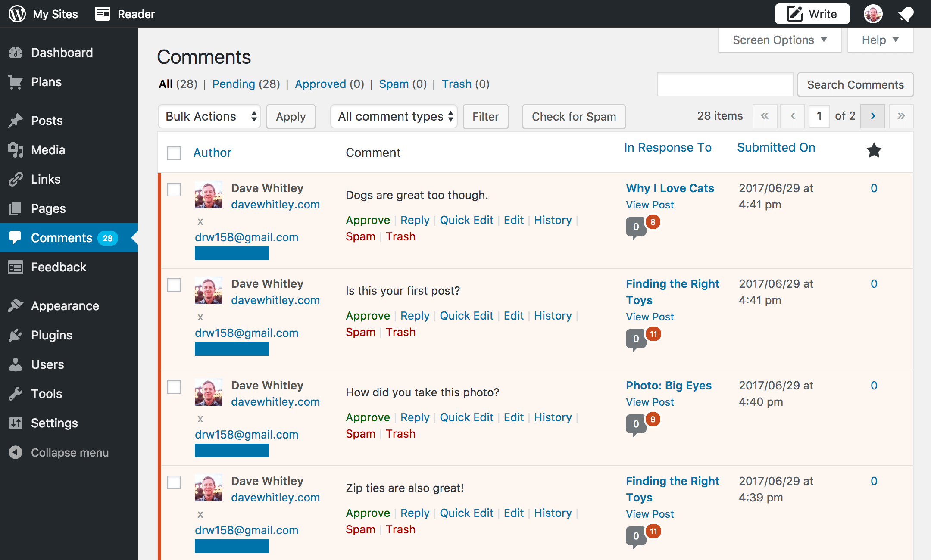Screen dimensions: 931x560
Task: Expand the Screen Options panel
Action: pos(779,40)
